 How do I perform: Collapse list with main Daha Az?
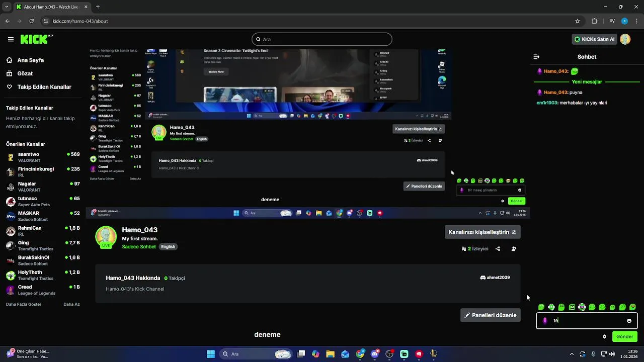pos(71,304)
